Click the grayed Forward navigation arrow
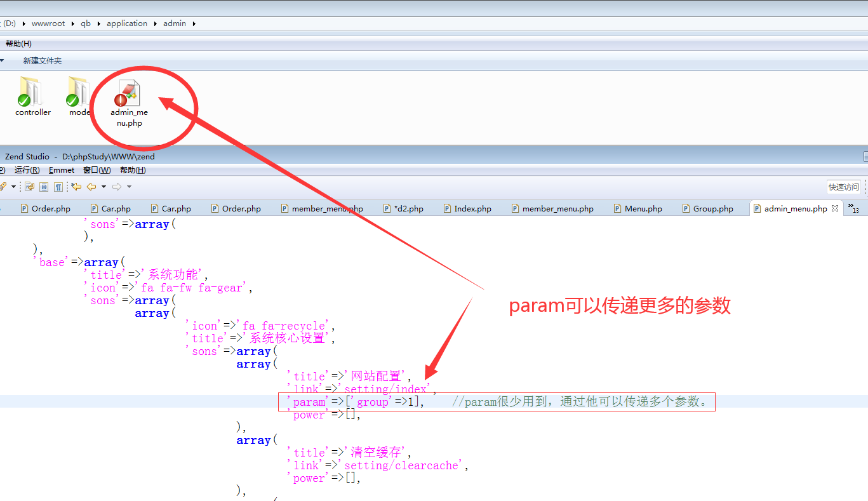 click(x=116, y=187)
